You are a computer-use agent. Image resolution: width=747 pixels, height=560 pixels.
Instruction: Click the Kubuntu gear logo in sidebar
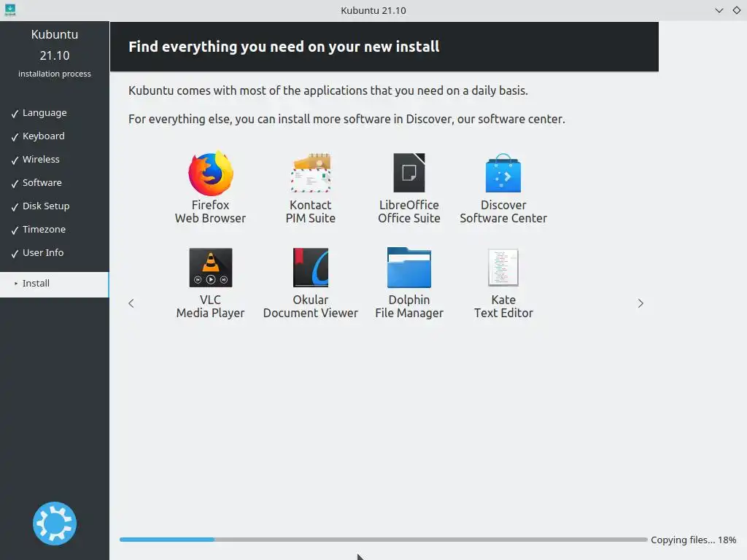point(55,524)
